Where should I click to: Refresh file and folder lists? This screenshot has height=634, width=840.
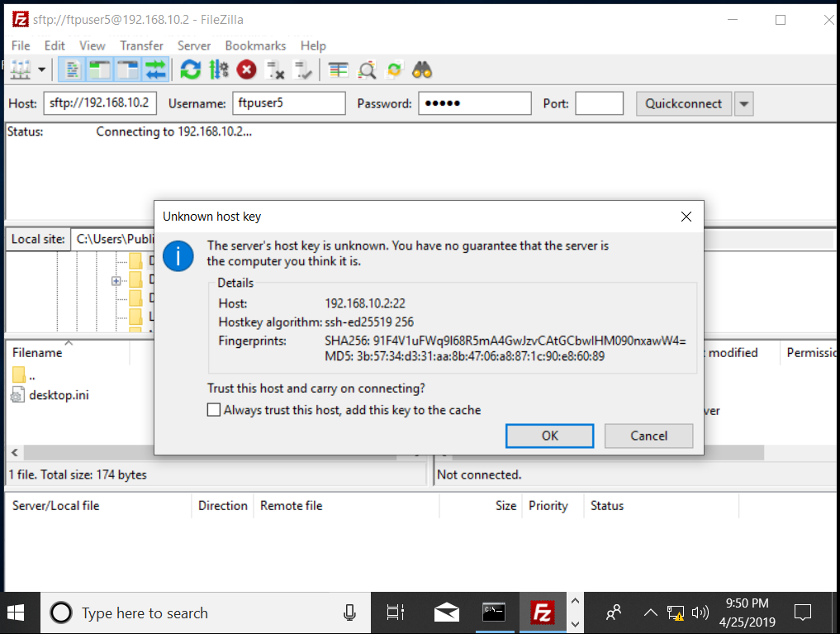(190, 69)
